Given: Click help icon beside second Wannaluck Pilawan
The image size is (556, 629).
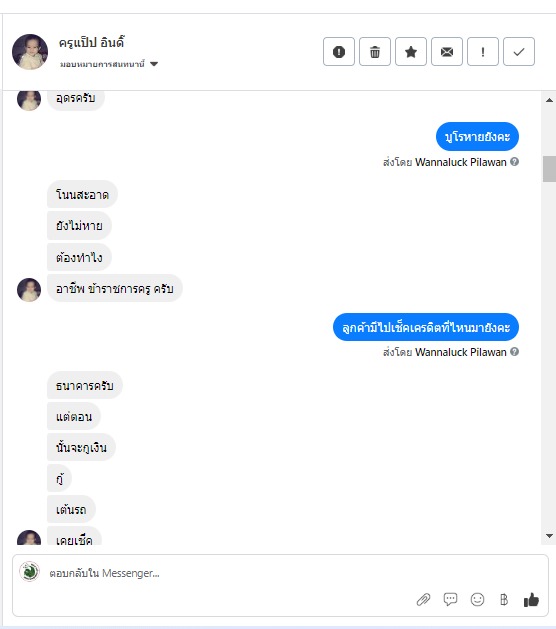Looking at the screenshot, I should point(514,352).
